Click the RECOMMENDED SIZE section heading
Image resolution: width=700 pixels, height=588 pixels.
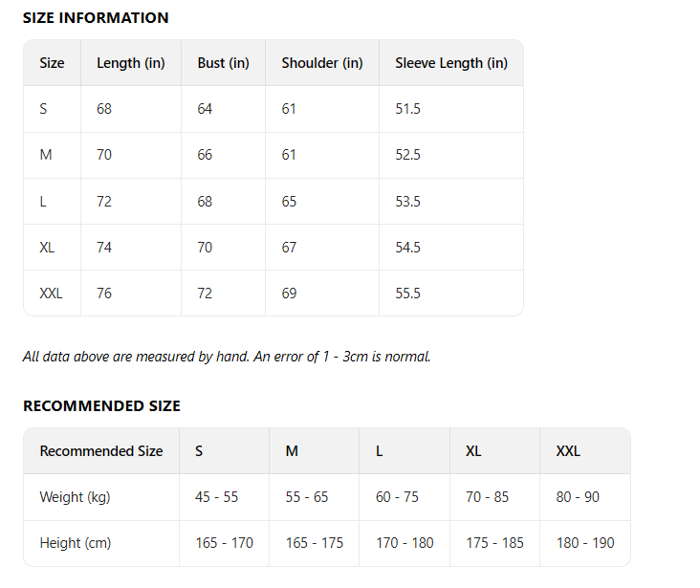(x=101, y=406)
